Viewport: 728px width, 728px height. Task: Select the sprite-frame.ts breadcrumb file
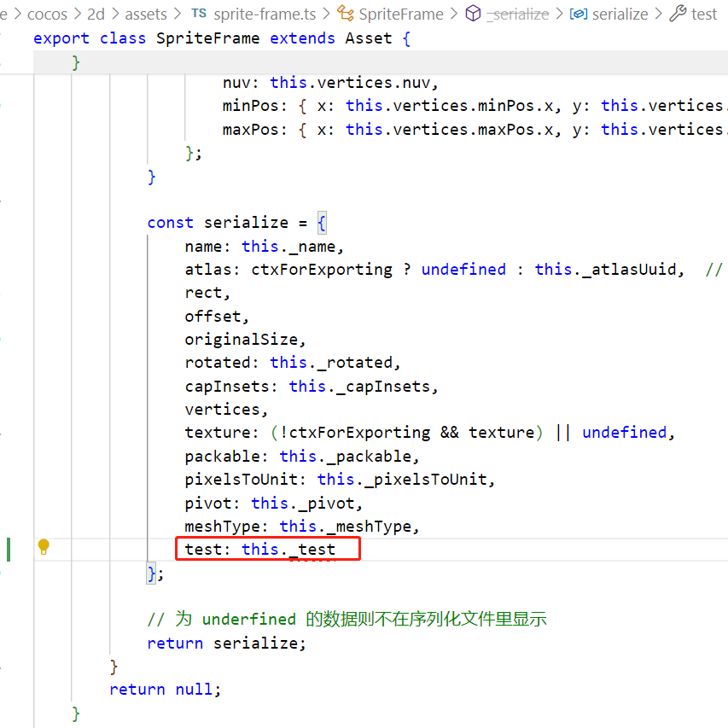265,15
